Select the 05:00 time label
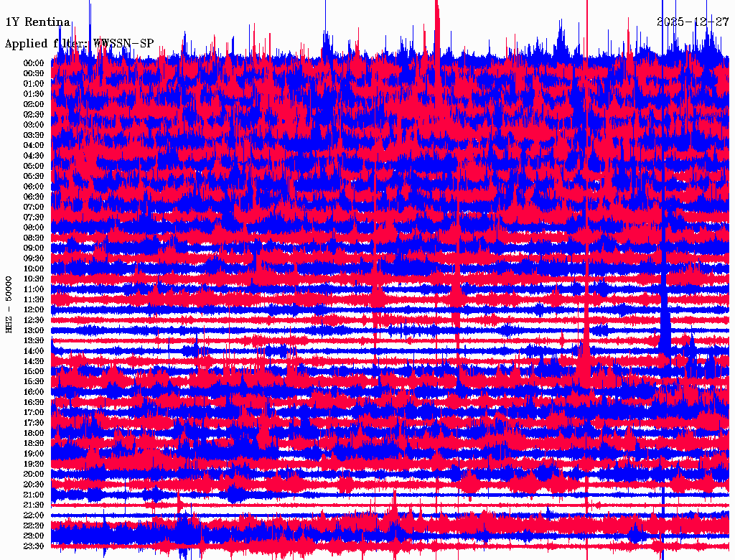The width and height of the screenshot is (735, 560). click(34, 166)
